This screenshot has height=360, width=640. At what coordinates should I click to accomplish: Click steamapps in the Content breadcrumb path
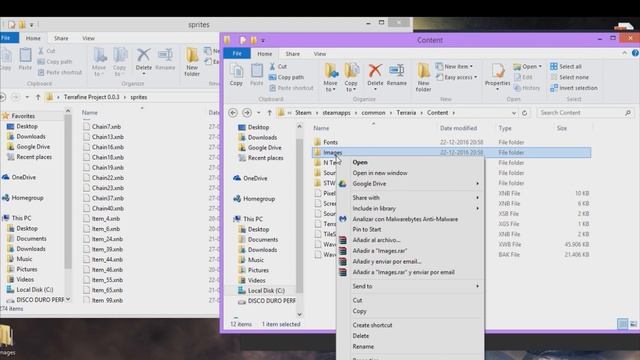point(336,113)
